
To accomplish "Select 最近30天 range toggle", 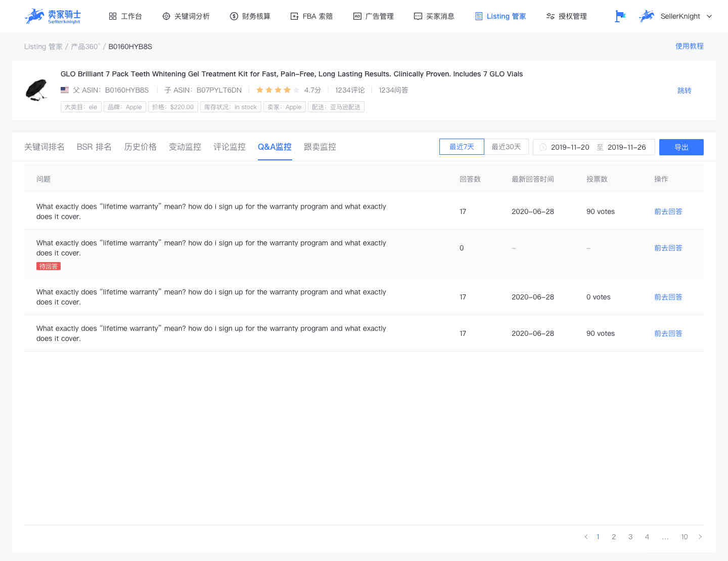I will pyautogui.click(x=506, y=147).
